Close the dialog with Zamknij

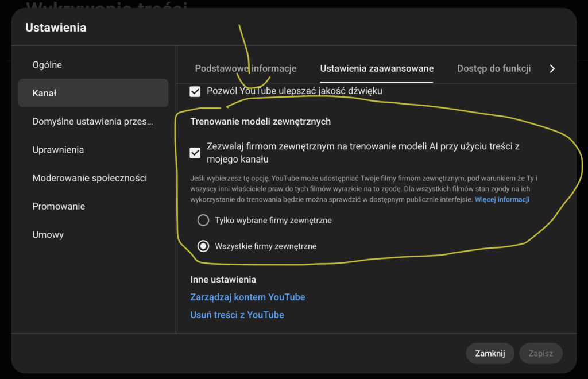(x=490, y=354)
